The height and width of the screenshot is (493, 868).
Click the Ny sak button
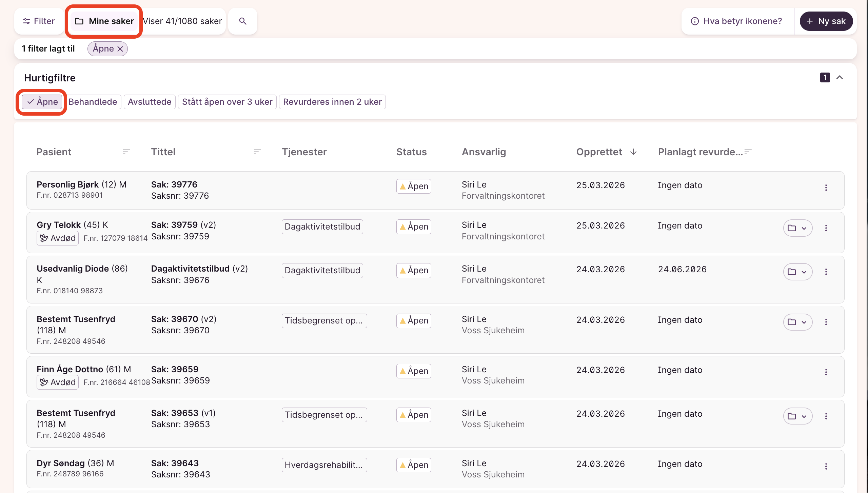click(826, 21)
